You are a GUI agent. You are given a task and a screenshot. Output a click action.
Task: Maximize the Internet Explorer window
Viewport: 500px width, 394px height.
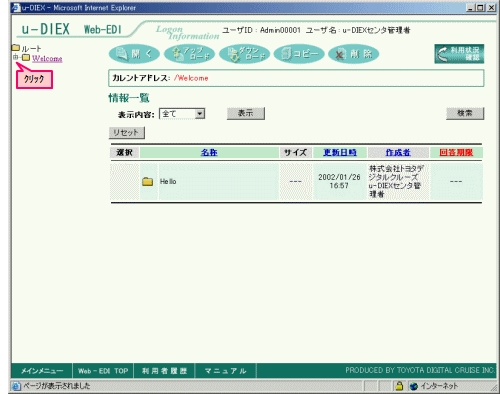480,7
